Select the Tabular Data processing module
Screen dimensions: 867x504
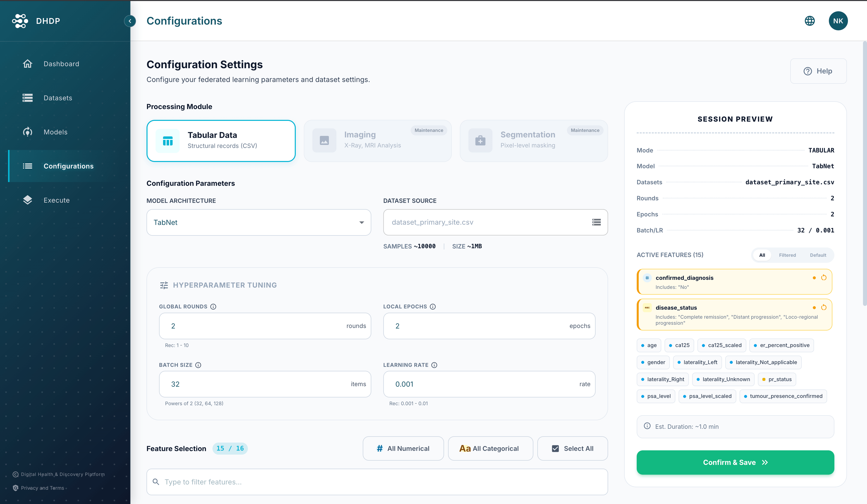(x=221, y=141)
